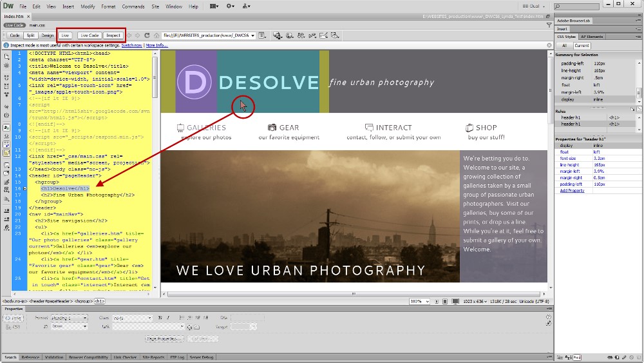Viewport: 644px width, 363px height.
Task: Open address URL dropdown arrow
Action: click(x=252, y=35)
